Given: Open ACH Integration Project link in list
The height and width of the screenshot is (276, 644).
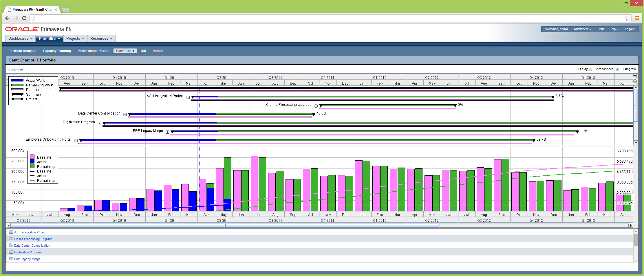Looking at the screenshot, I should pyautogui.click(x=30, y=232).
